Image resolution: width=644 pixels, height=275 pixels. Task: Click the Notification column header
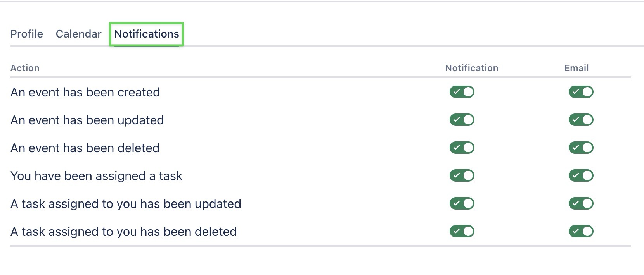(x=471, y=68)
